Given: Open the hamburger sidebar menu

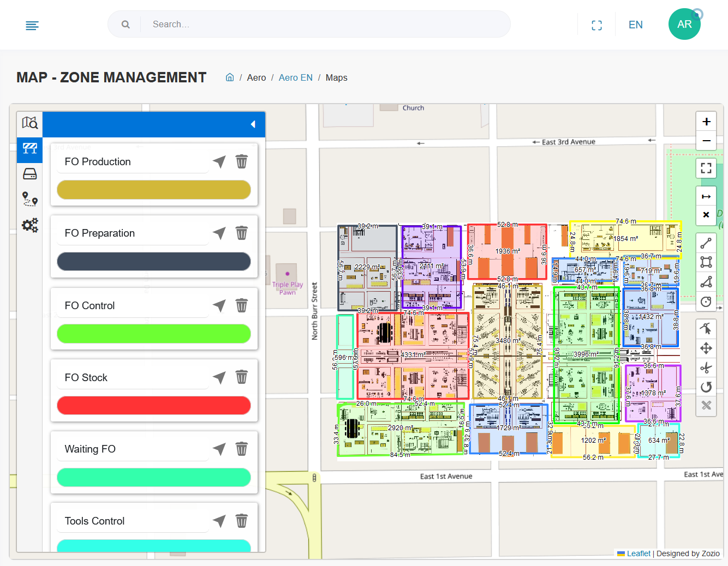Looking at the screenshot, I should click(32, 25).
